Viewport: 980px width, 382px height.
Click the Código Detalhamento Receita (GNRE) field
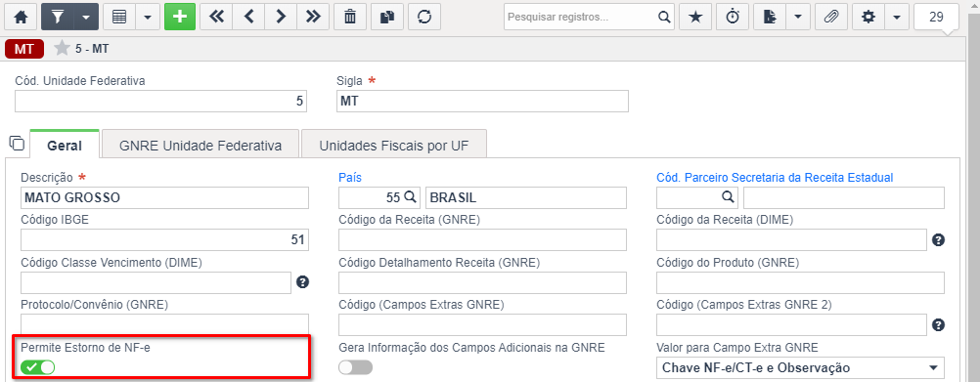tap(482, 282)
